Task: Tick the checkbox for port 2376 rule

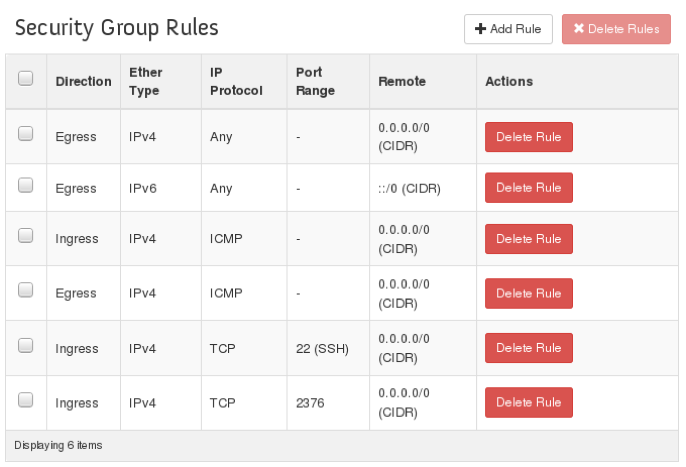Action: 25,400
